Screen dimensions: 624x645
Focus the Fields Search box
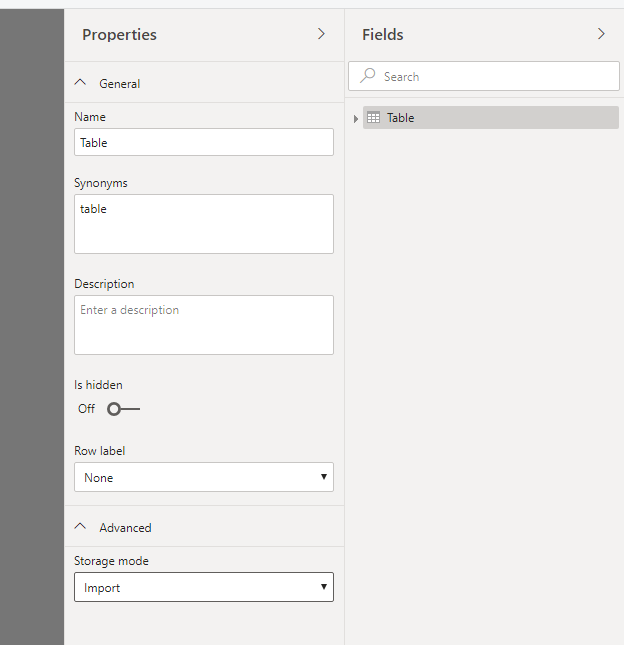pyautogui.click(x=484, y=76)
